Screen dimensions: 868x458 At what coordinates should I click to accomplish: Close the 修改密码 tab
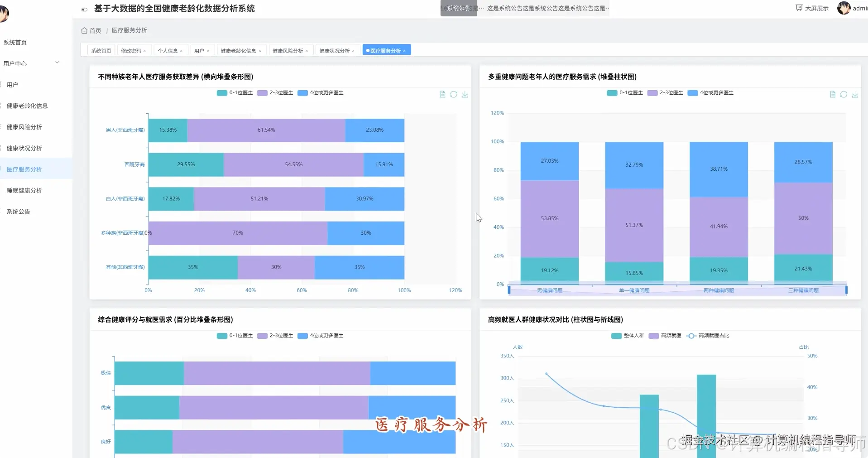pyautogui.click(x=145, y=51)
